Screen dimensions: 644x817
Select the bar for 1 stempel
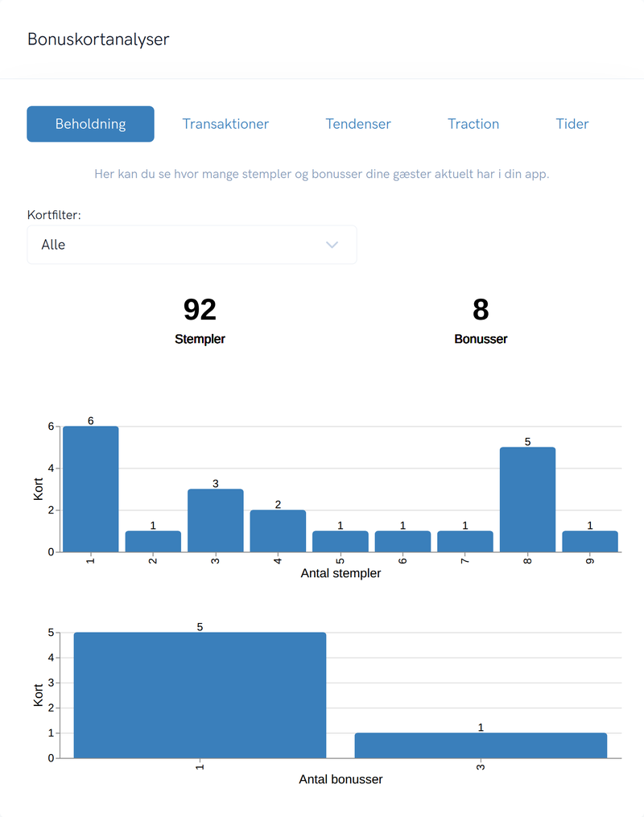[91, 489]
